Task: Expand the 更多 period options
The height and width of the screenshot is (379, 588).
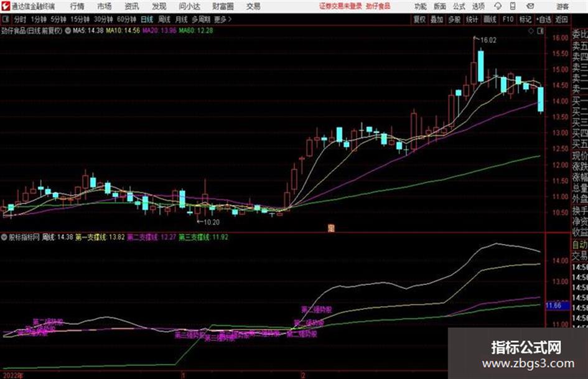Action: pyautogui.click(x=223, y=19)
